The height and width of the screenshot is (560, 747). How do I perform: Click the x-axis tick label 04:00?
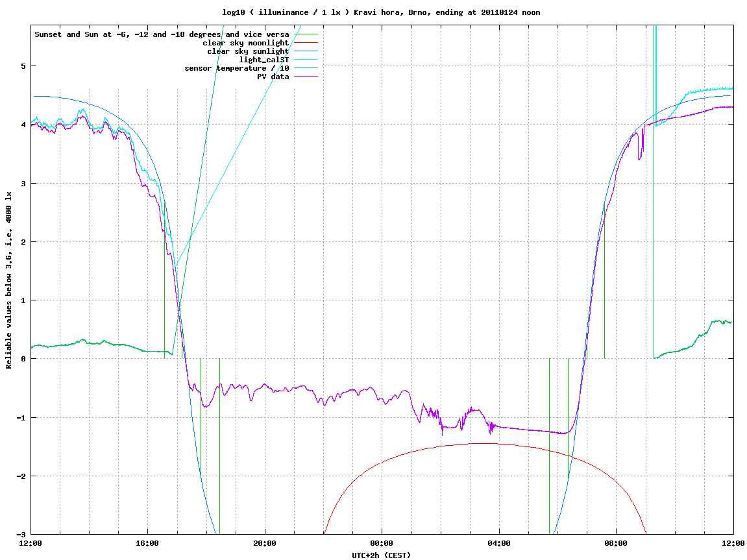499,543
